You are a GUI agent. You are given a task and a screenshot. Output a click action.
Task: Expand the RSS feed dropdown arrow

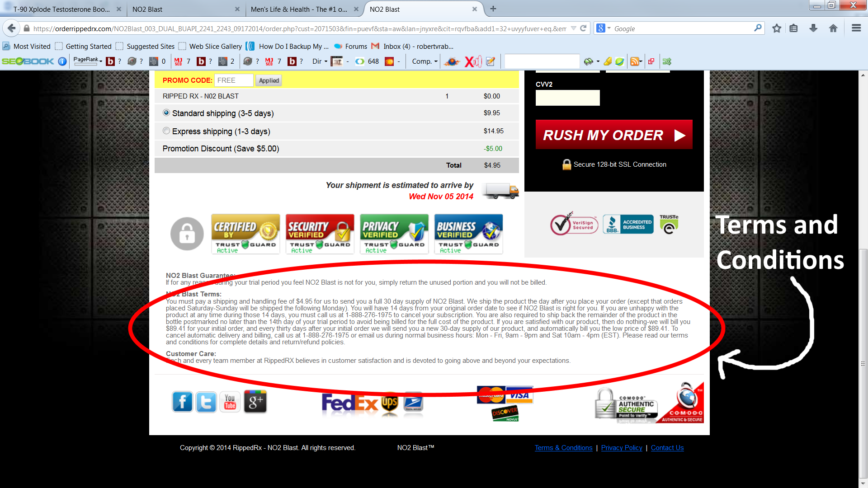[x=641, y=61]
